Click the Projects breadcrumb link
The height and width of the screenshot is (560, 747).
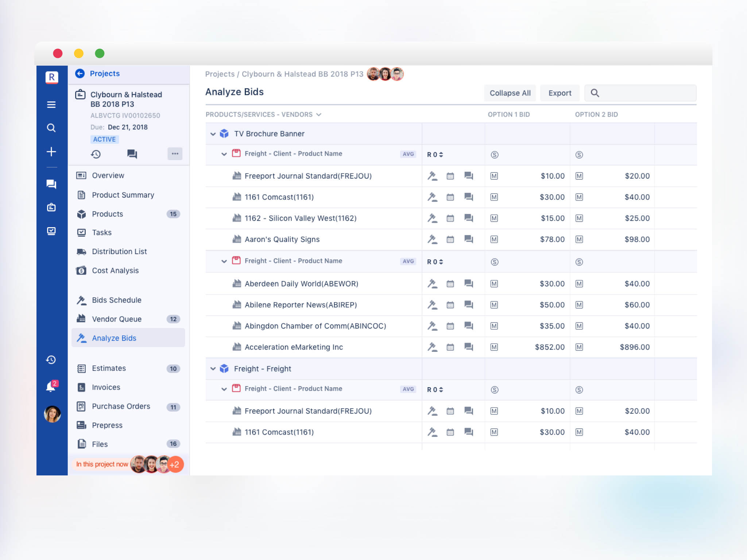[x=220, y=74]
